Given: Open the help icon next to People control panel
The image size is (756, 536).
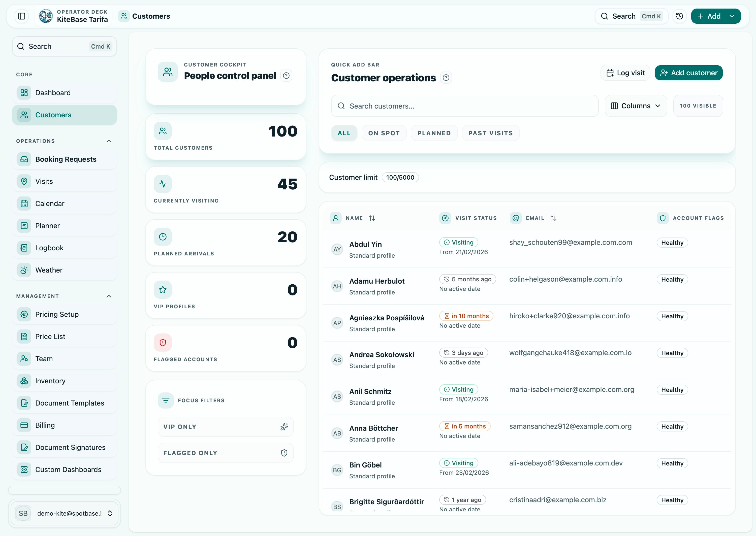Looking at the screenshot, I should pyautogui.click(x=286, y=76).
